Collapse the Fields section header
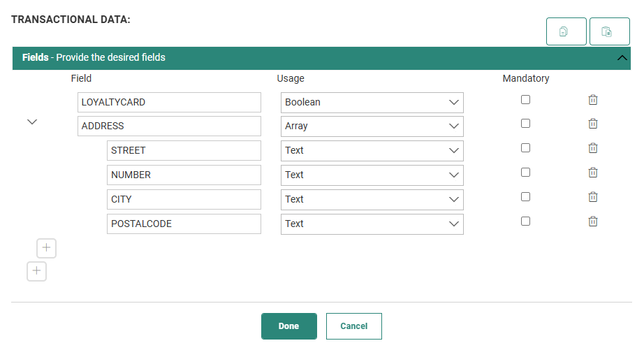 pyautogui.click(x=622, y=58)
